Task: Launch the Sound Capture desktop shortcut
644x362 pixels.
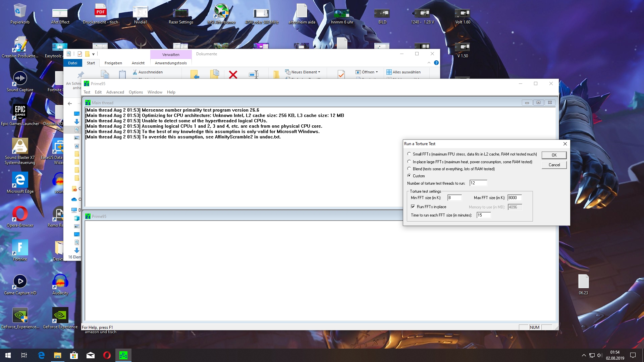Action: point(20,81)
